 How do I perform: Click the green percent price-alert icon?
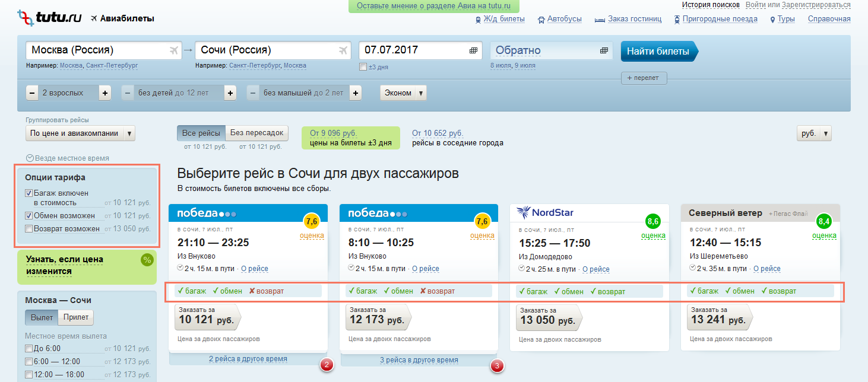[147, 260]
